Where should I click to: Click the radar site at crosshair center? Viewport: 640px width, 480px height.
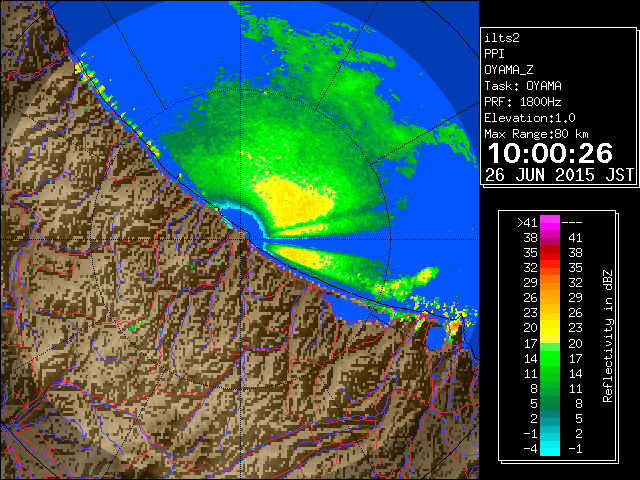pyautogui.click(x=240, y=240)
